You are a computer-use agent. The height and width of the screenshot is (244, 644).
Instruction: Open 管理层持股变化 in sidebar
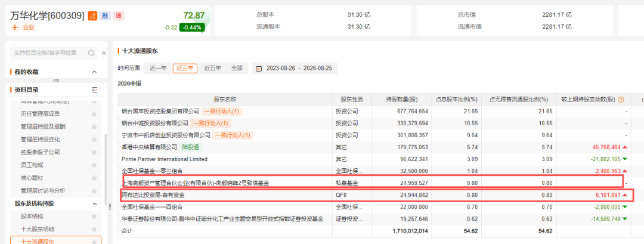point(41,139)
